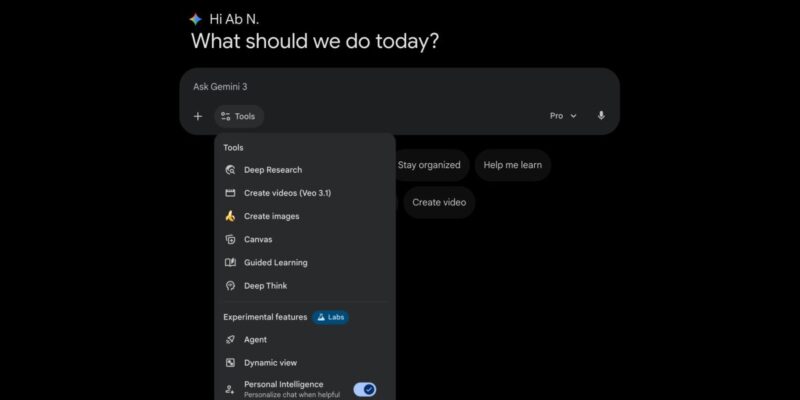Open Canvas from the menu
The height and width of the screenshot is (400, 800).
(x=305, y=239)
